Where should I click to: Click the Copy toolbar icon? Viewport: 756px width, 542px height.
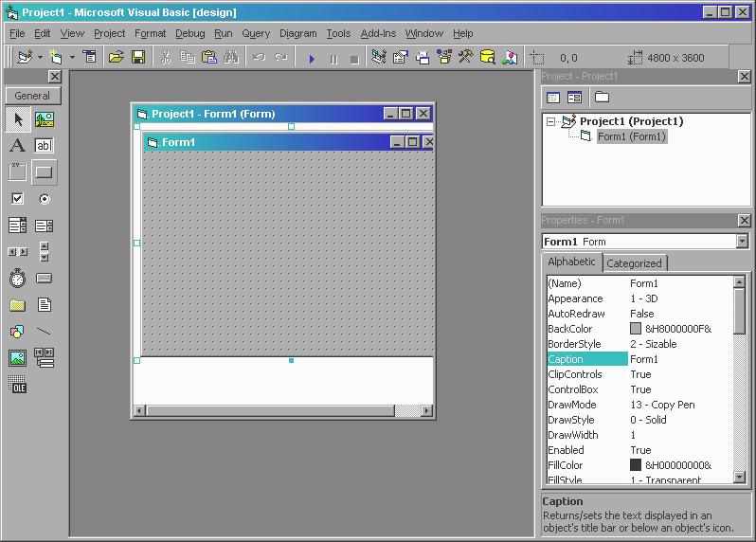(187, 58)
